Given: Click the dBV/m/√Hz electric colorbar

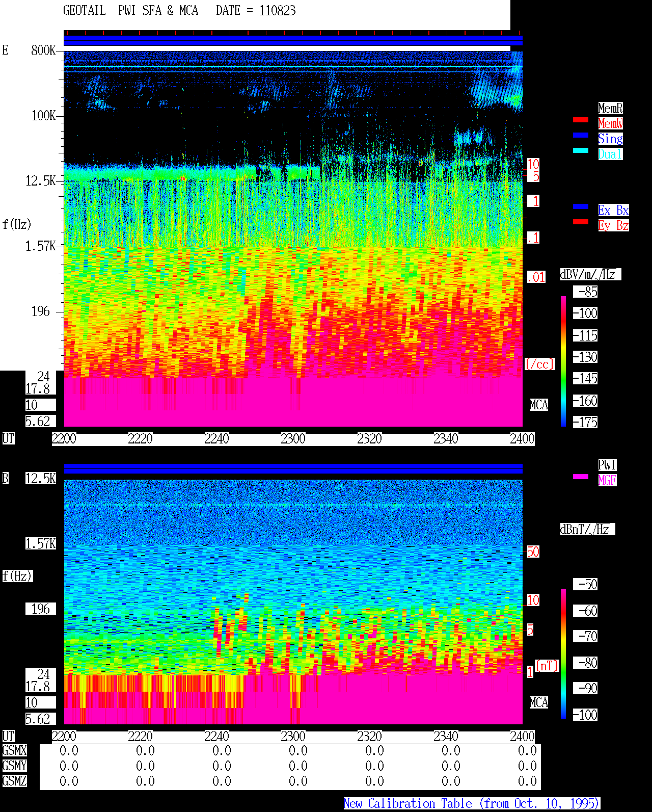Looking at the screenshot, I should 563,361.
